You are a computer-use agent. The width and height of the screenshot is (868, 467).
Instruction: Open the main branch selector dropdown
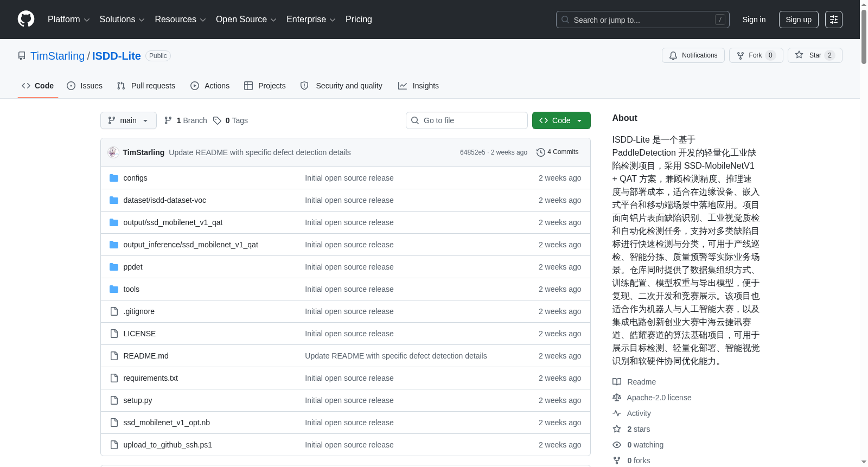(x=129, y=120)
